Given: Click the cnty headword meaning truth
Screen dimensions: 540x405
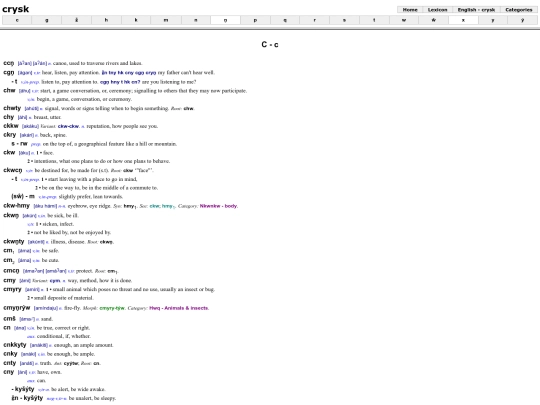Looking at the screenshot, I should 10,363.
